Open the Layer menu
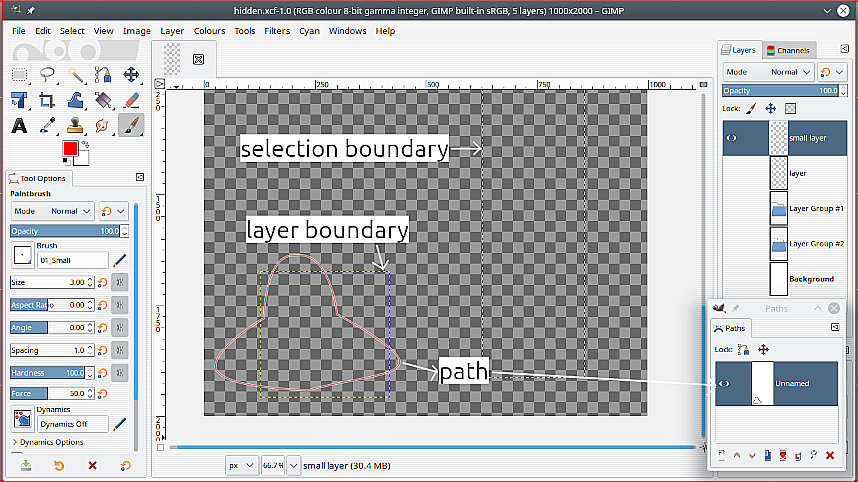This screenshot has height=482, width=858. pyautogui.click(x=172, y=31)
